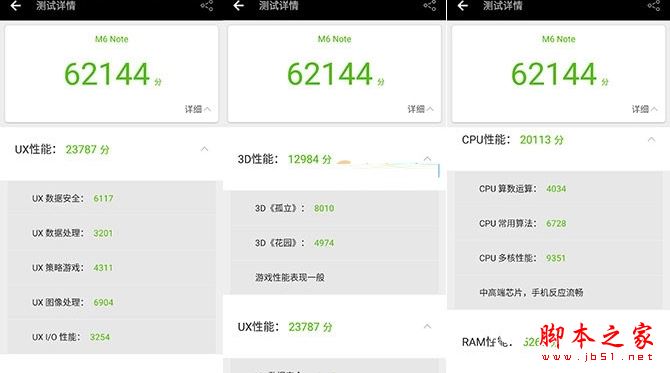Collapse CPU性能 section chevron
This screenshot has height=373, width=670.
(651, 140)
